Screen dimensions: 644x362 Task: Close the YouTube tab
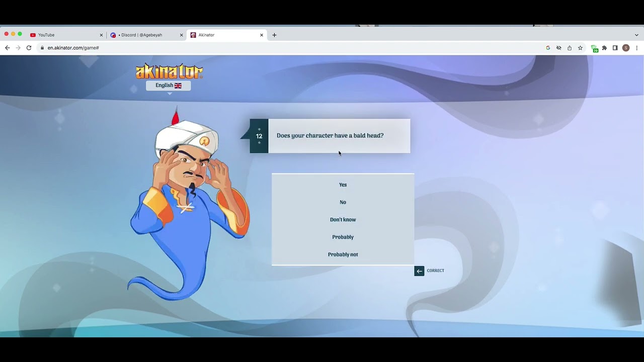click(101, 35)
